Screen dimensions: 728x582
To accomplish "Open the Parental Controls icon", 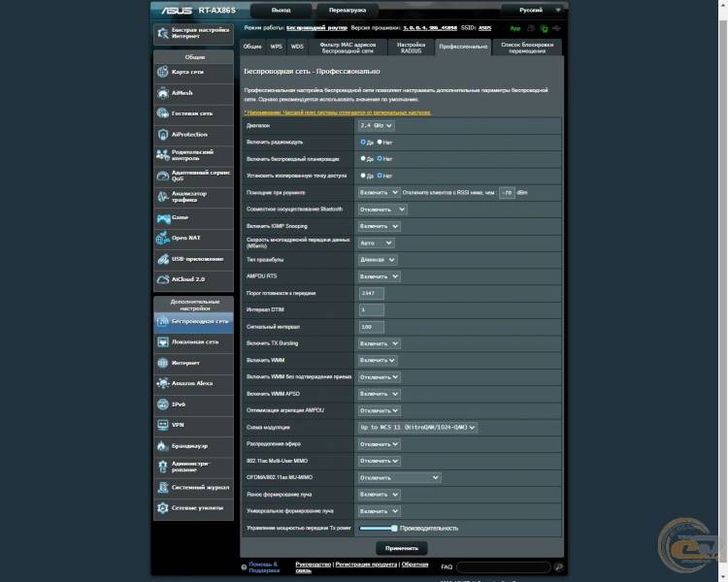I will [162, 155].
